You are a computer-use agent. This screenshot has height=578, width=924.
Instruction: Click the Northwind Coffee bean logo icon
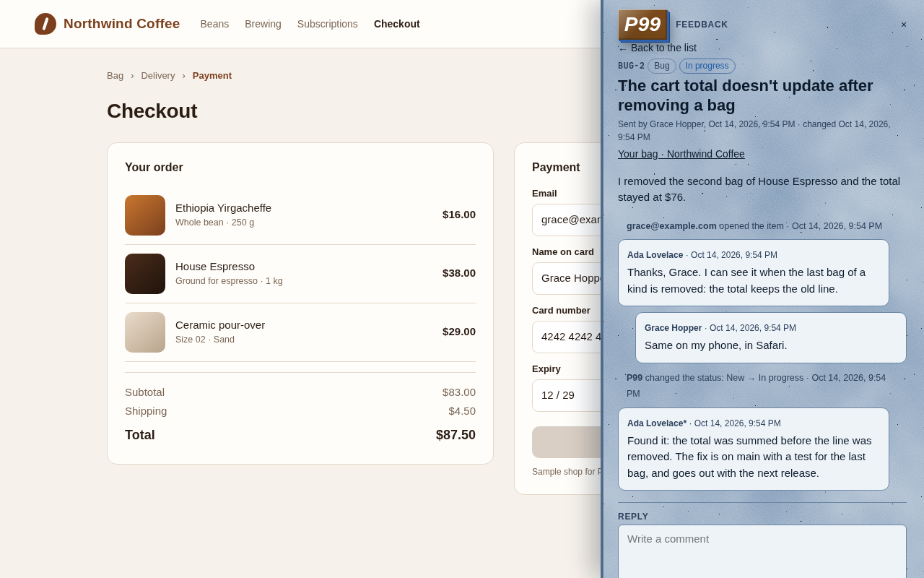coord(45,24)
